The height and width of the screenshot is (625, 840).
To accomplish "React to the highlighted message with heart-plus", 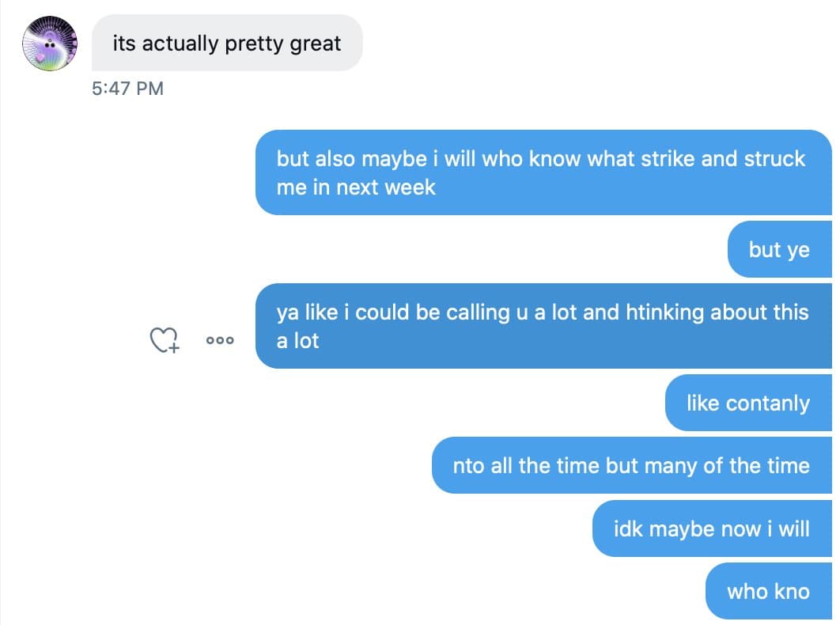I will [165, 340].
